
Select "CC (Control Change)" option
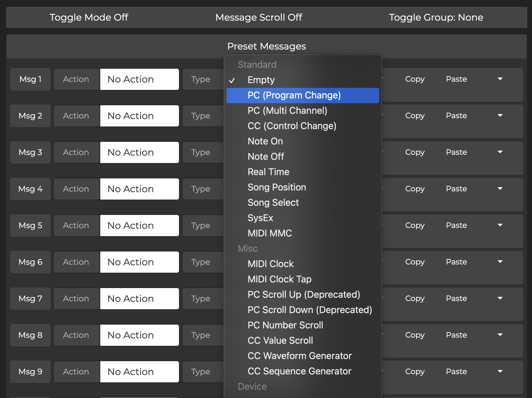tap(292, 126)
